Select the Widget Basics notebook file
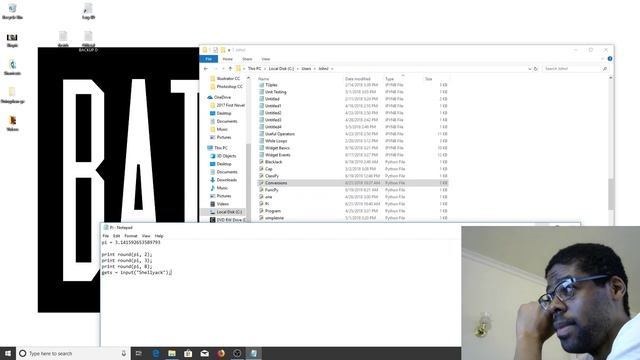640x360 pixels. (x=277, y=148)
